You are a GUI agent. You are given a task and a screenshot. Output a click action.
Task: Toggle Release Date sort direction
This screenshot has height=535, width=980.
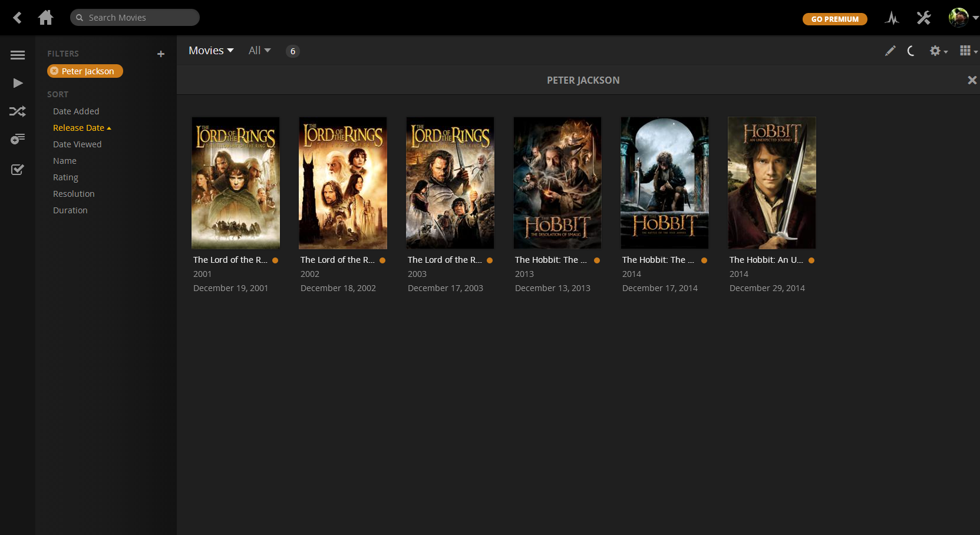[x=82, y=128]
